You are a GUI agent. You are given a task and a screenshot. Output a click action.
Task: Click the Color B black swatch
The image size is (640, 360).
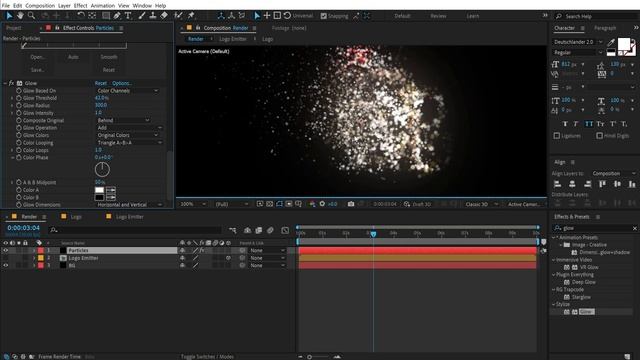99,197
